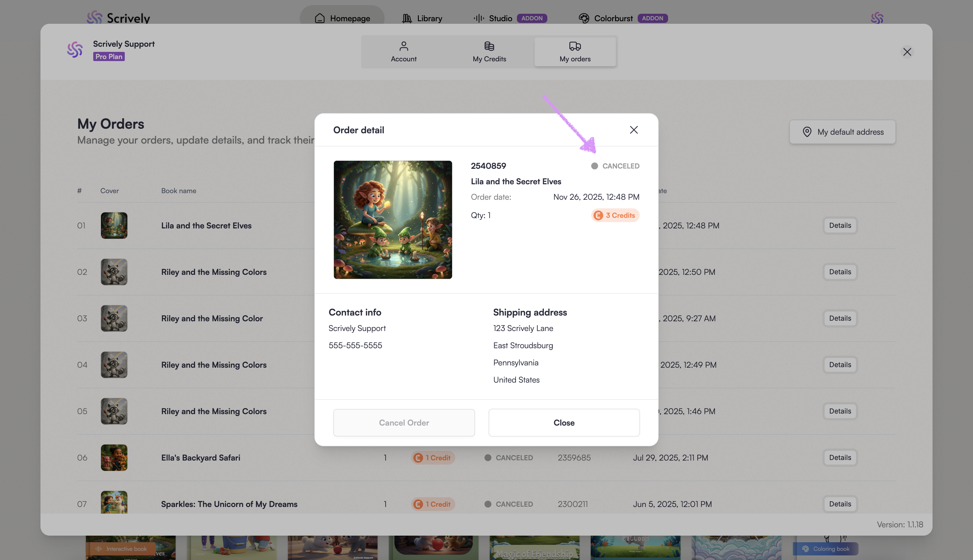Select the My orders tab
Screen dimensions: 973x560
(575, 52)
